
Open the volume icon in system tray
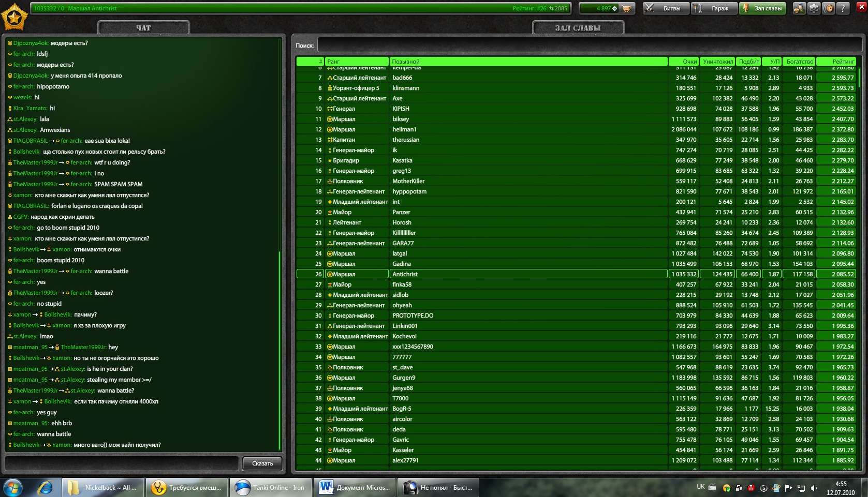[813, 488]
